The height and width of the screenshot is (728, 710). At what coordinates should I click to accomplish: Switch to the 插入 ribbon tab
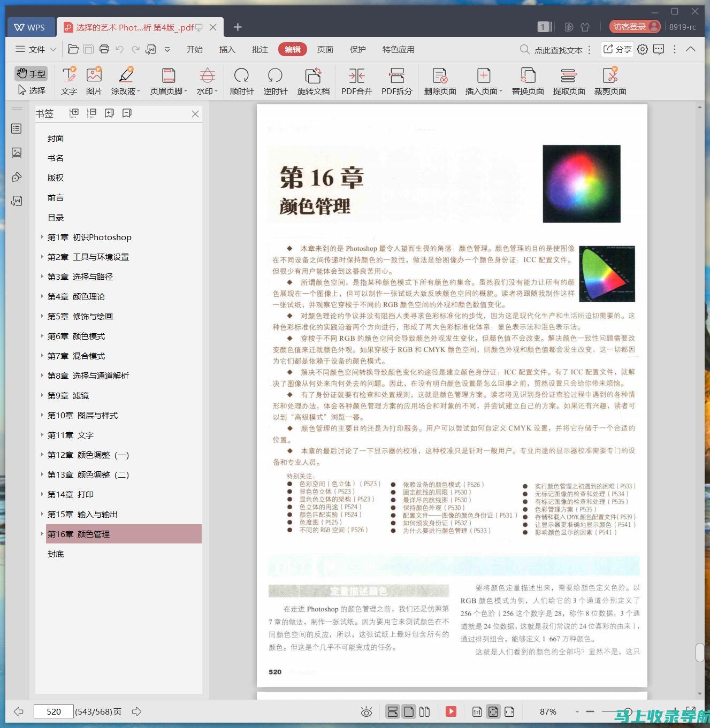227,49
